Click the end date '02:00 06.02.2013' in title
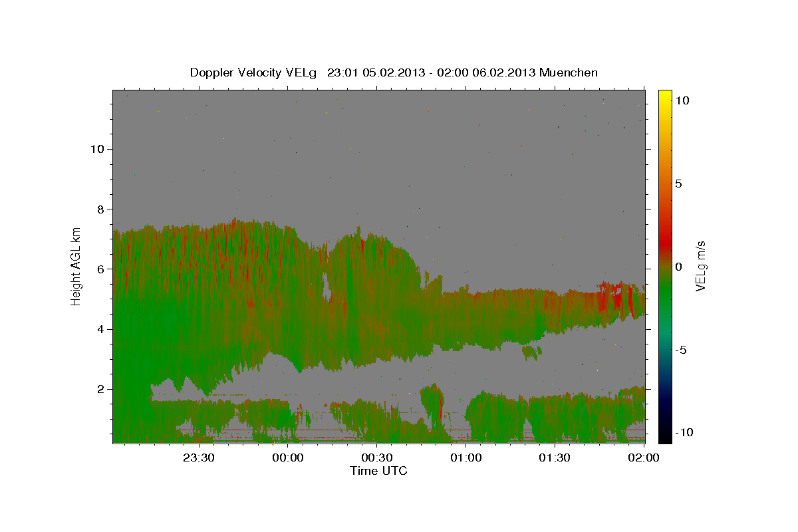The width and height of the screenshot is (798, 532). (485, 72)
